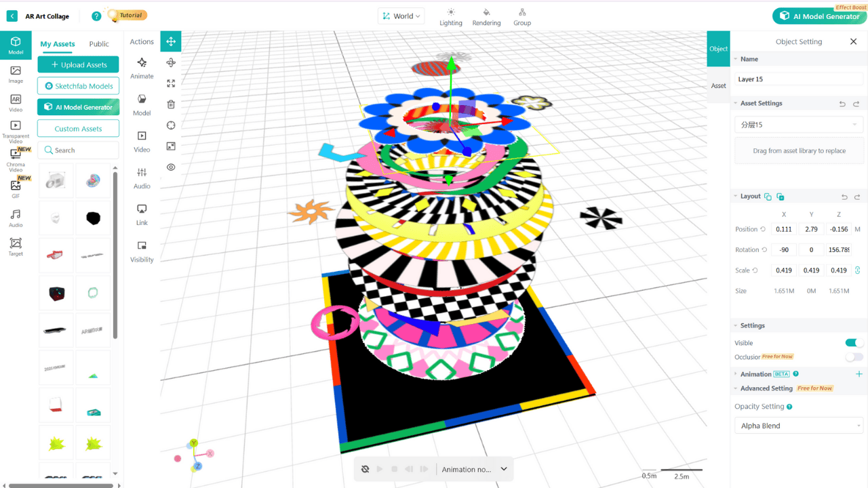Click the delete (trash) icon in viewport toolbar

(x=170, y=104)
